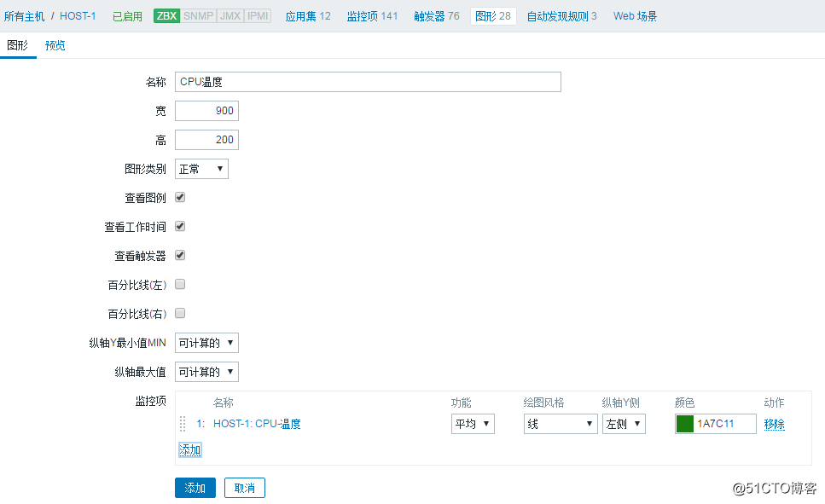Image resolution: width=825 pixels, height=504 pixels.
Task: Open 图形 28 in host navigation
Action: pos(493,16)
